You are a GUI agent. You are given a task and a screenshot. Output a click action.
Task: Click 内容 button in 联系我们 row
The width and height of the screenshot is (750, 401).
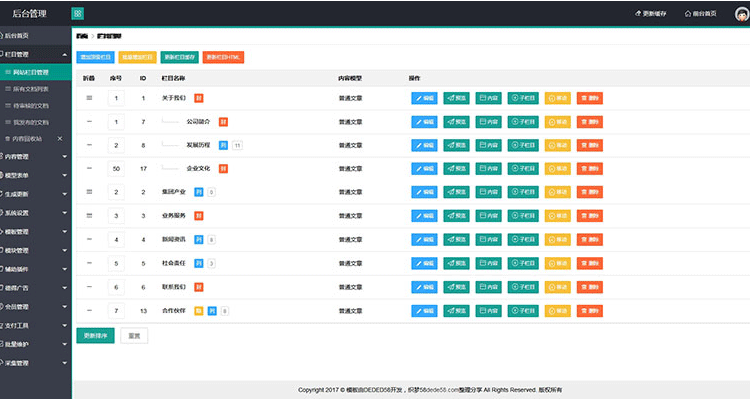coord(488,287)
